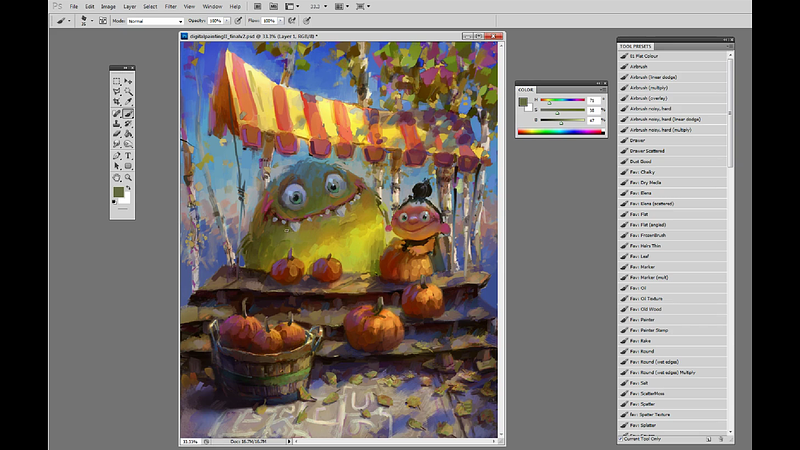
Task: Select the Eraser tool
Action: pyautogui.click(x=117, y=134)
